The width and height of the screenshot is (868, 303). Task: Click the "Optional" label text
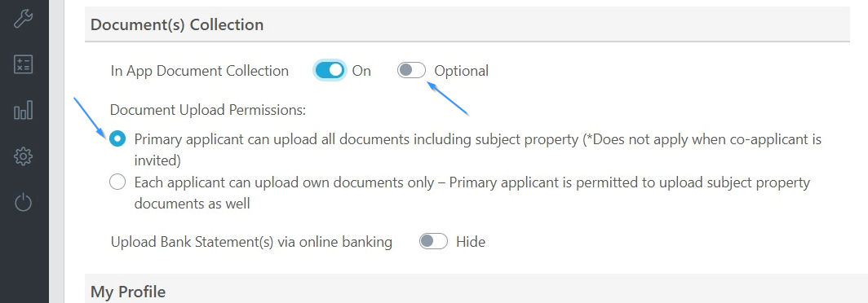[461, 71]
